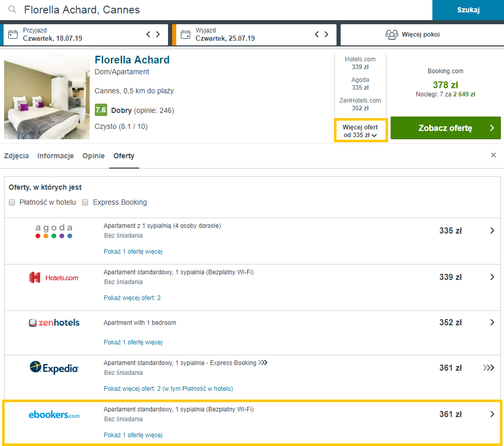The width and height of the screenshot is (504, 446).
Task: Select next day arrow for Przyjazd
Action: (x=158, y=34)
